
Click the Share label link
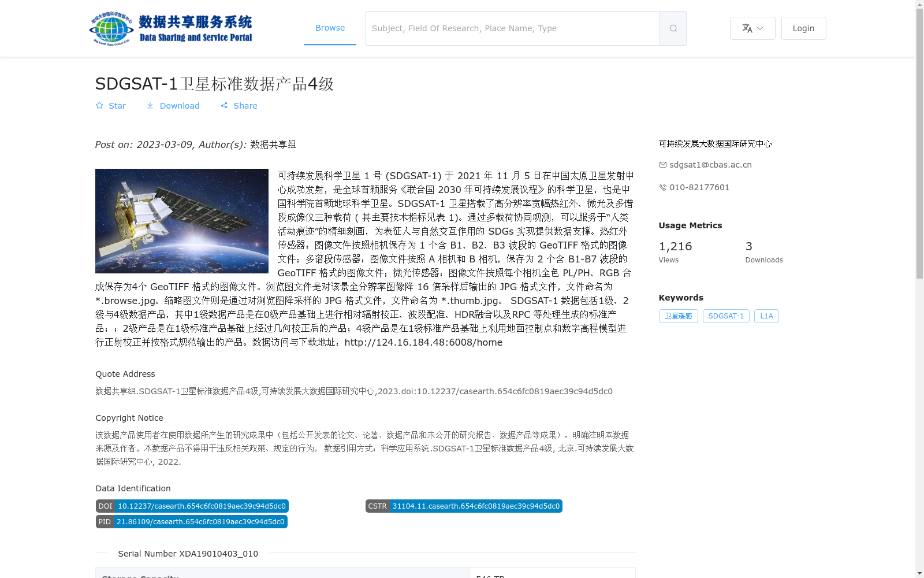(x=245, y=106)
